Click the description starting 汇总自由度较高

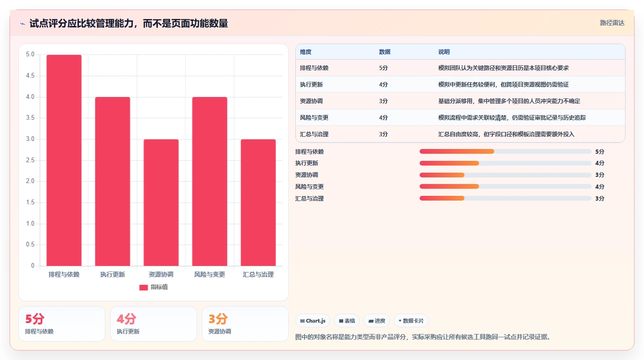[507, 134]
